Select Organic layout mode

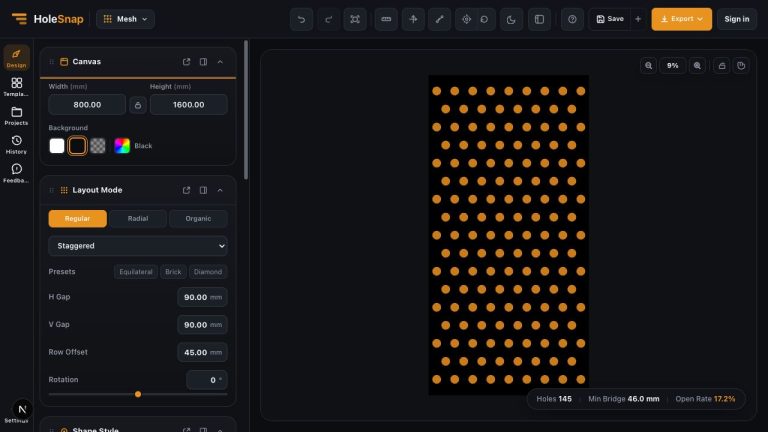[x=198, y=218]
